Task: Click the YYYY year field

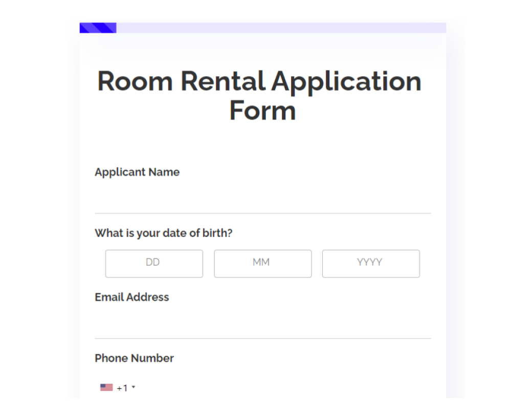Action: [371, 264]
